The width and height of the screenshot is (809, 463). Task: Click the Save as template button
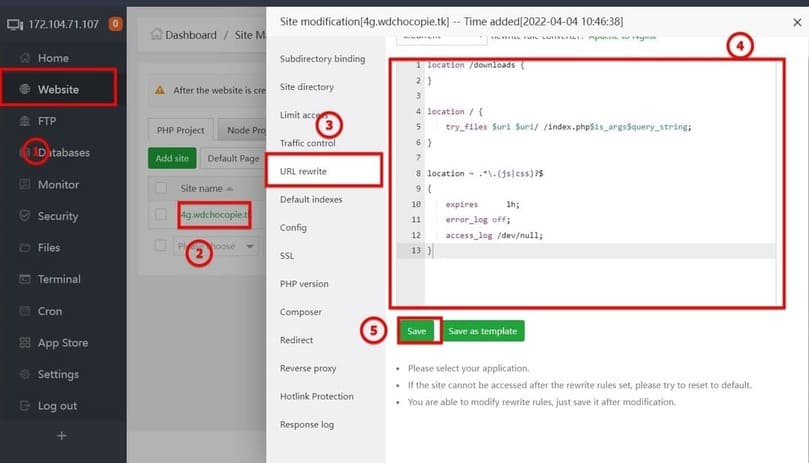(x=483, y=331)
